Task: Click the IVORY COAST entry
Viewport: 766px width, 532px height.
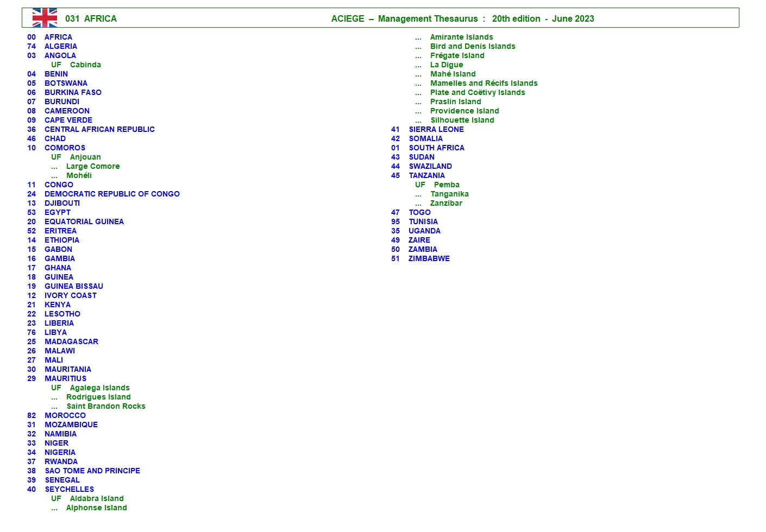Action: [x=71, y=295]
